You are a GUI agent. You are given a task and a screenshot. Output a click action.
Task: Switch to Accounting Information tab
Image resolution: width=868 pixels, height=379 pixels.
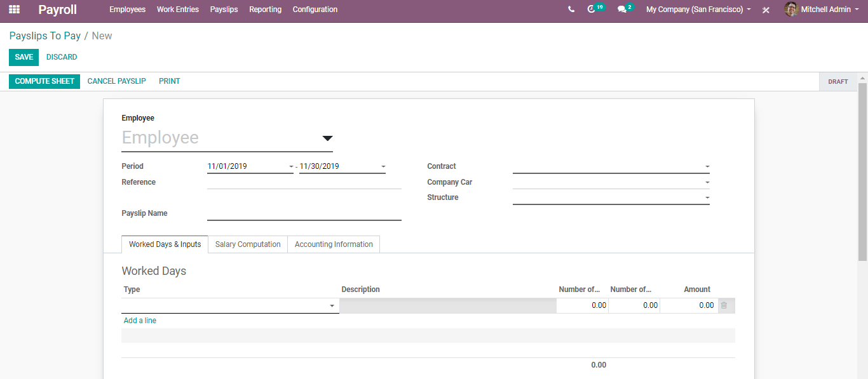click(334, 244)
